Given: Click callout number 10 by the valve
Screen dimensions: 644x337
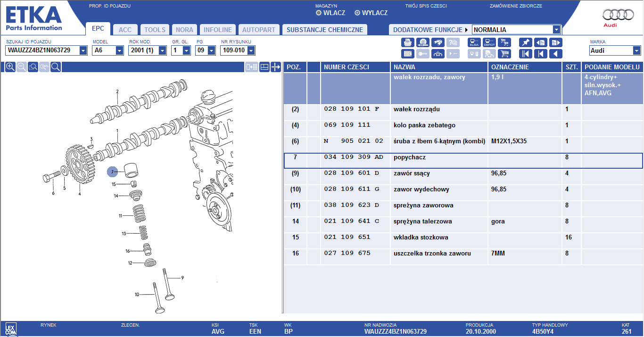Looking at the screenshot, I should (x=137, y=295).
